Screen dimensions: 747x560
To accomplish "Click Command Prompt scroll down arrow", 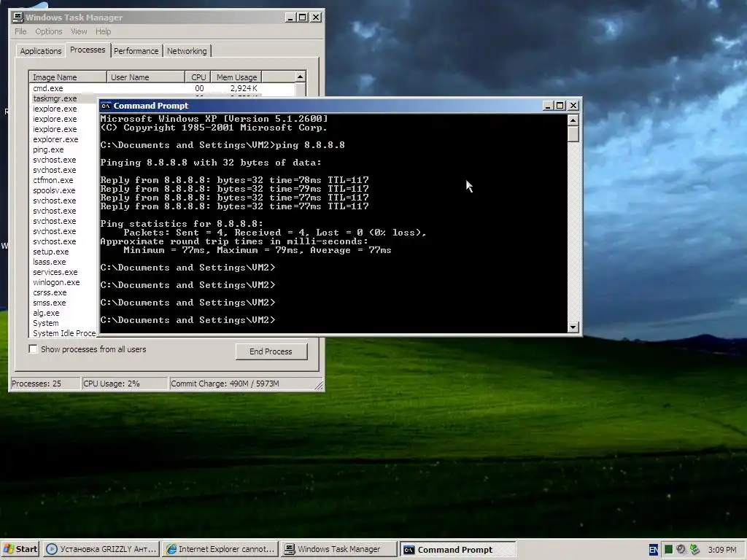I will pos(573,327).
